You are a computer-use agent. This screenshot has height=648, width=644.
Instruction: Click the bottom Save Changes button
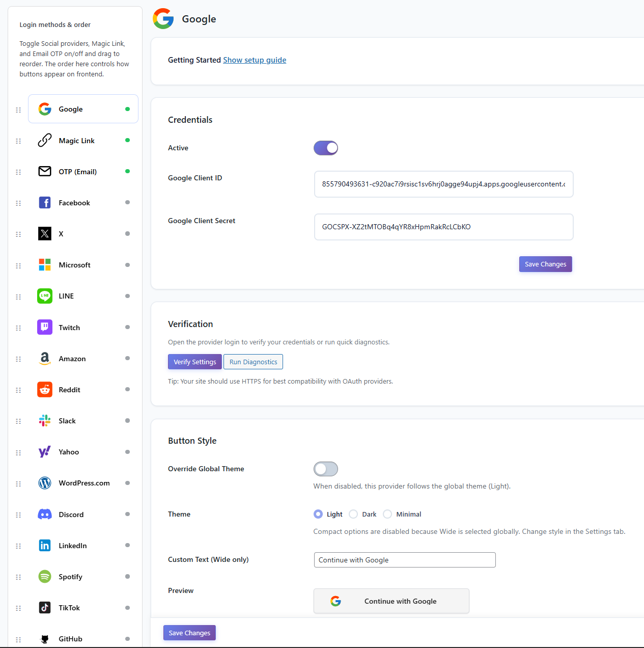click(189, 633)
